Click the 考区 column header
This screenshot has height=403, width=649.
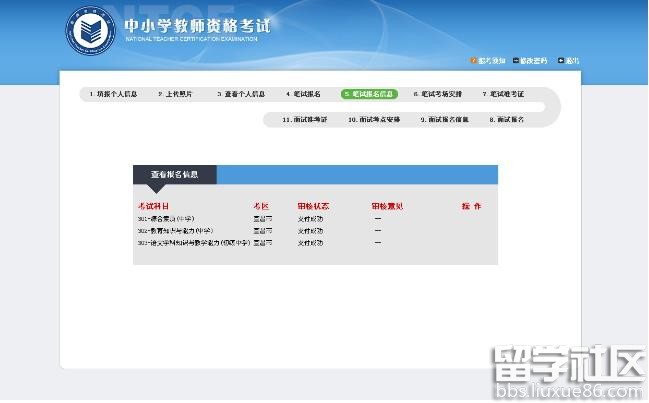coord(261,206)
